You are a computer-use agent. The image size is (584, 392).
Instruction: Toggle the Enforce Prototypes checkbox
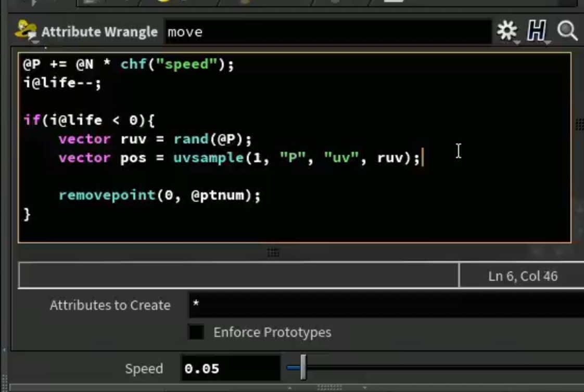(196, 332)
